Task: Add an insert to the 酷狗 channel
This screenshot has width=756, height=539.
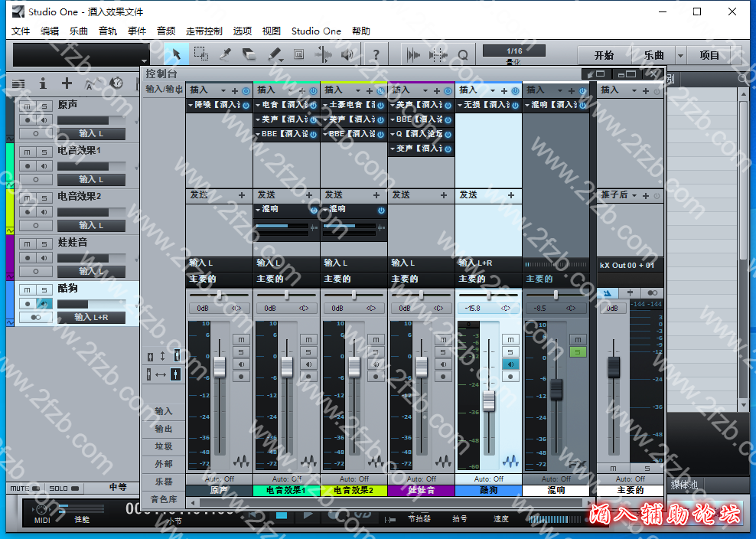Action: 503,90
